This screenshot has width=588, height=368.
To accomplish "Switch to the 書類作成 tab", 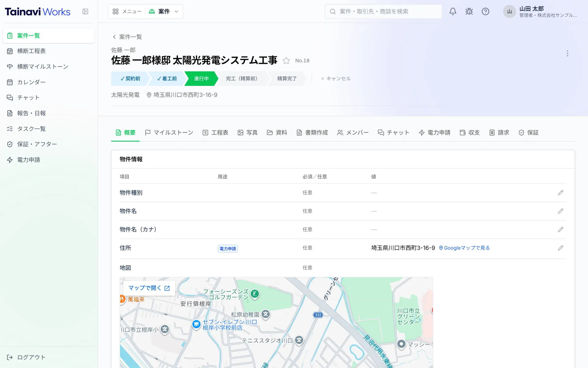I will tap(312, 133).
